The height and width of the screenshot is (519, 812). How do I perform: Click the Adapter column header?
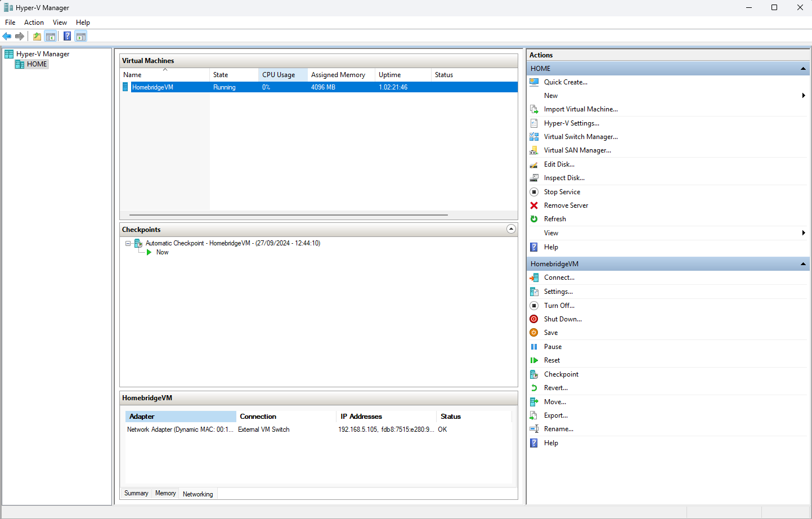click(181, 417)
